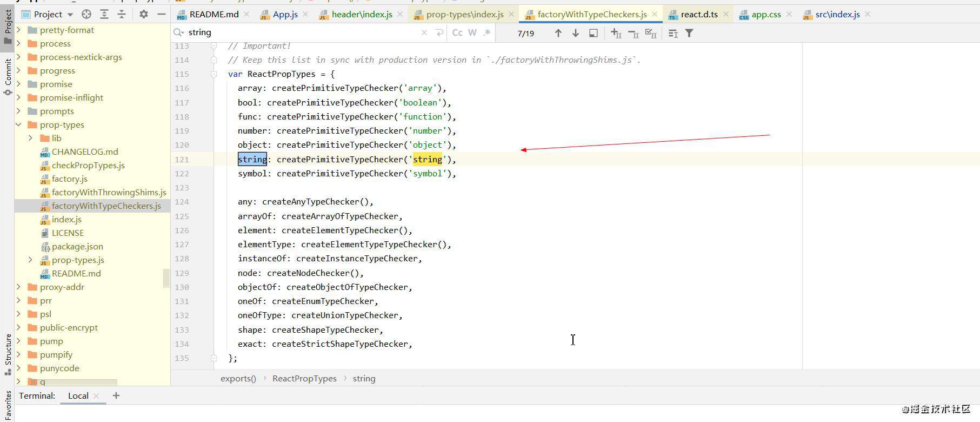Open the Structure tool window
Screen dimensions: 980x422
[x=8, y=354]
